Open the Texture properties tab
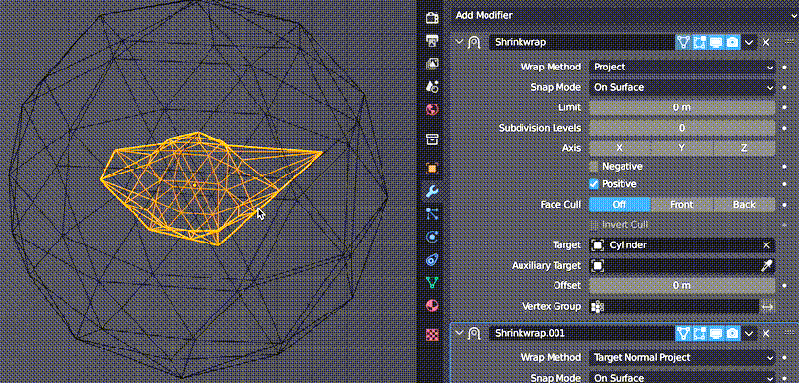The image size is (799, 383). pyautogui.click(x=432, y=334)
